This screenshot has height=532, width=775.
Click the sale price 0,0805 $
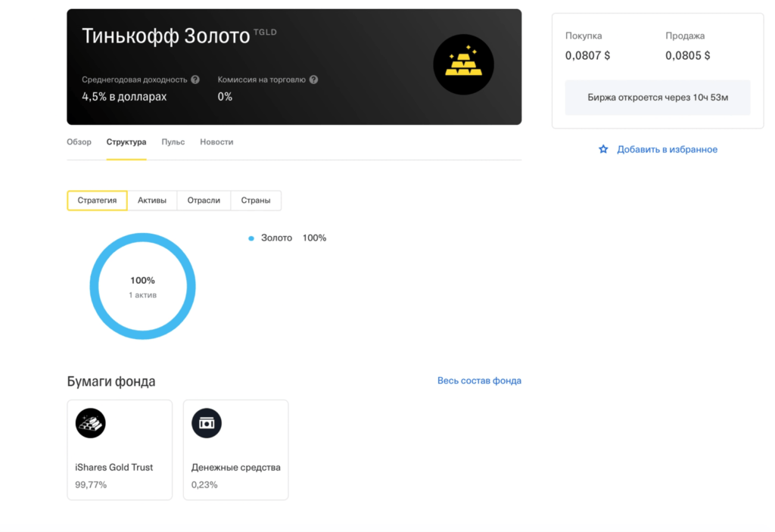click(687, 55)
